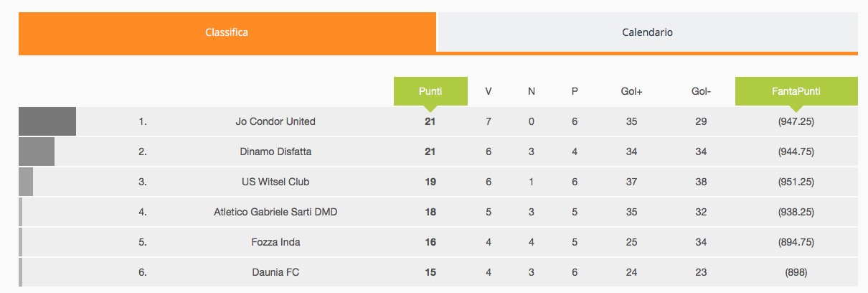Open team Jo Condor United
The image size is (868, 293).
pos(275,121)
